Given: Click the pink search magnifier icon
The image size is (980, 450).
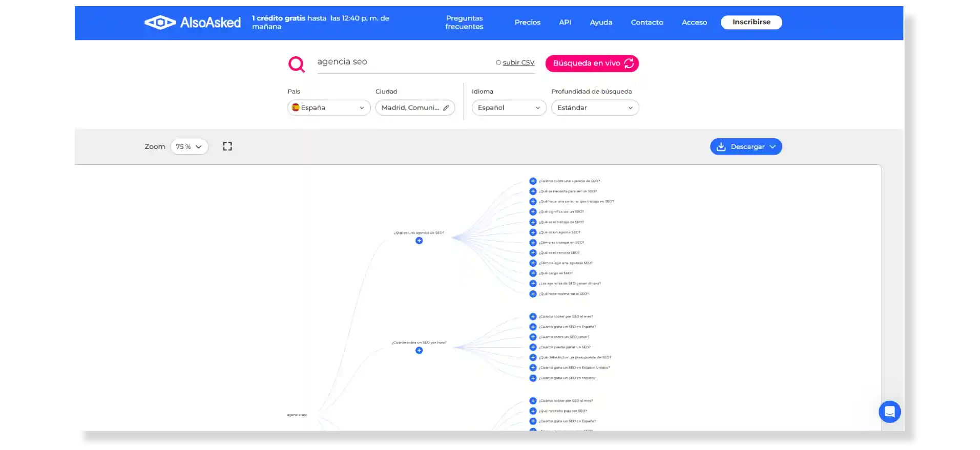Looking at the screenshot, I should (296, 64).
